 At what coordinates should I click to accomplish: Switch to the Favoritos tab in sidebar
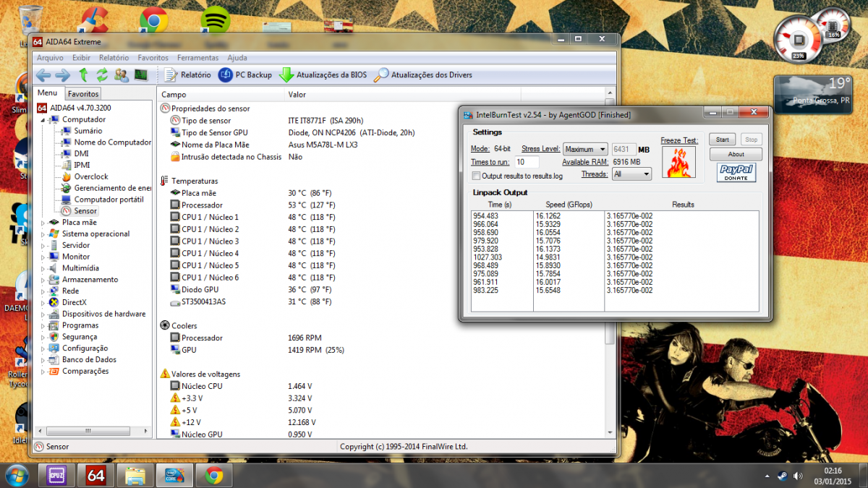[83, 94]
